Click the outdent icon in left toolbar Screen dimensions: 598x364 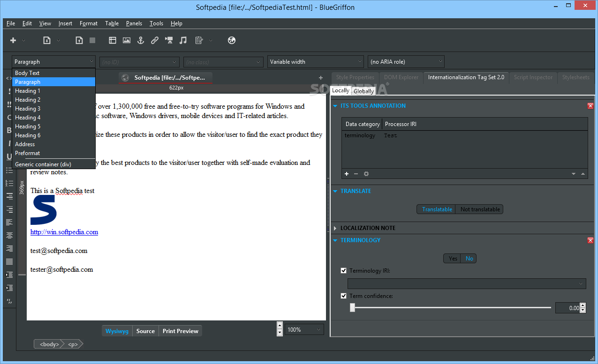coord(9,288)
